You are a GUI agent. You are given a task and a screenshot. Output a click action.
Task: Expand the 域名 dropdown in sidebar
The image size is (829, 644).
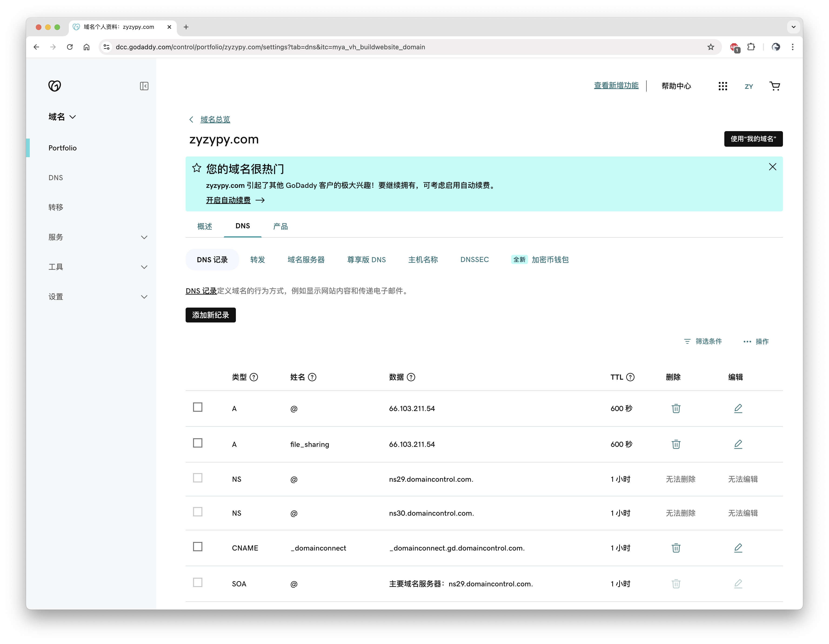click(62, 117)
